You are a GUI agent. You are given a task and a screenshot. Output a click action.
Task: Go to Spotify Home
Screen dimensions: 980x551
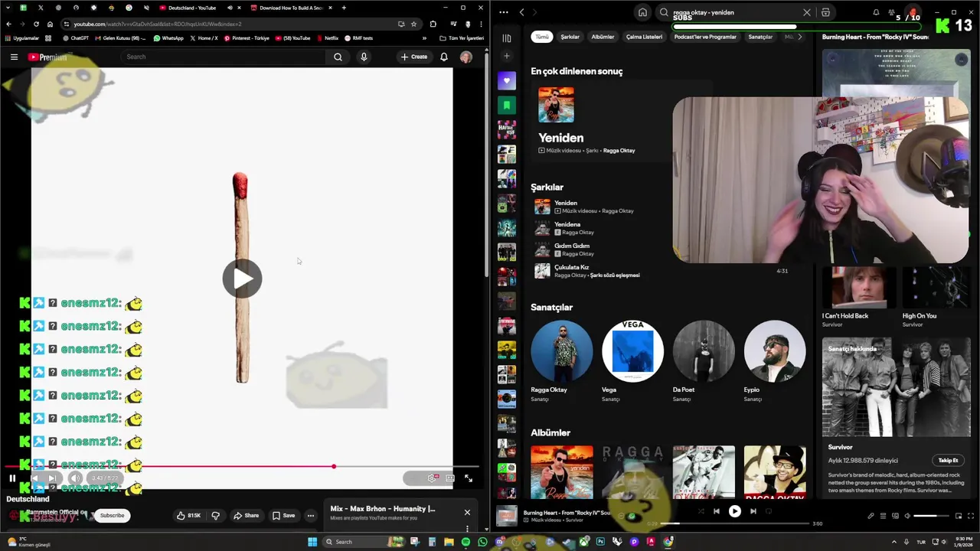pos(642,12)
